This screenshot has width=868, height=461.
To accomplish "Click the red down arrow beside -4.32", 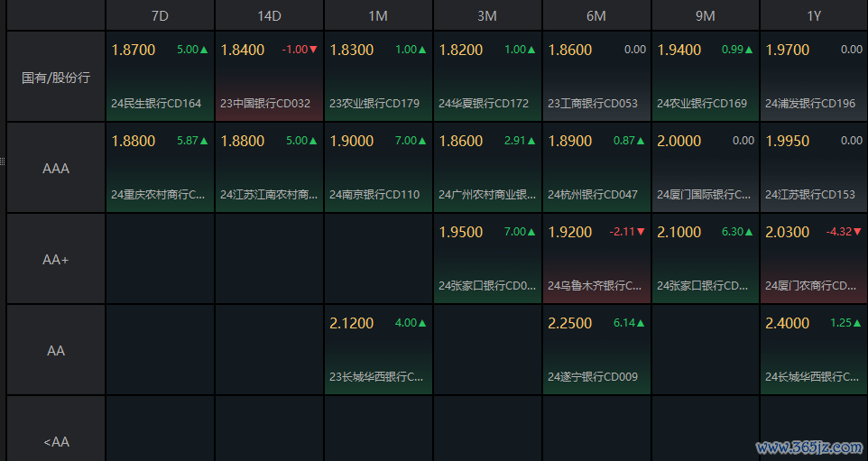I will tap(859, 232).
